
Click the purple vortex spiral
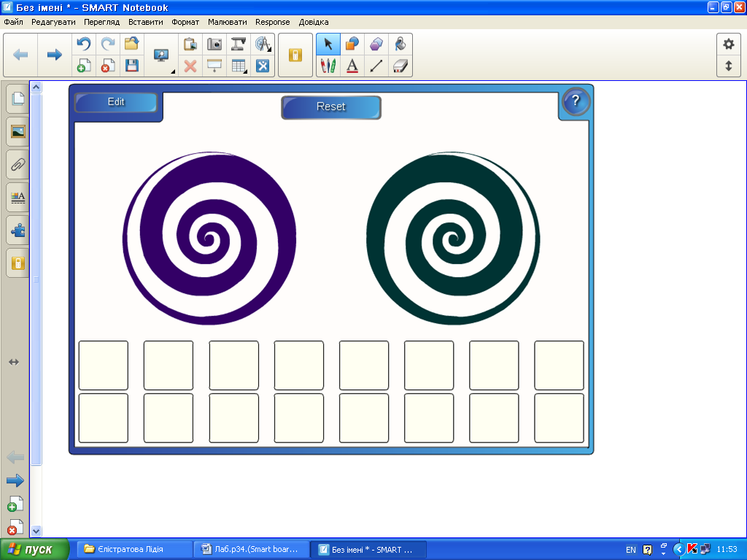tap(209, 238)
